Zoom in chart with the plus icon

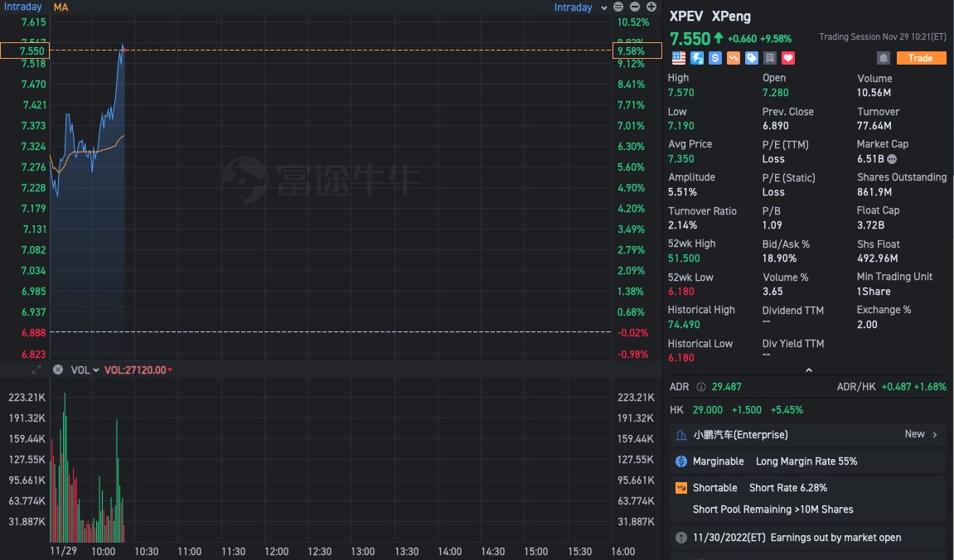click(x=651, y=7)
